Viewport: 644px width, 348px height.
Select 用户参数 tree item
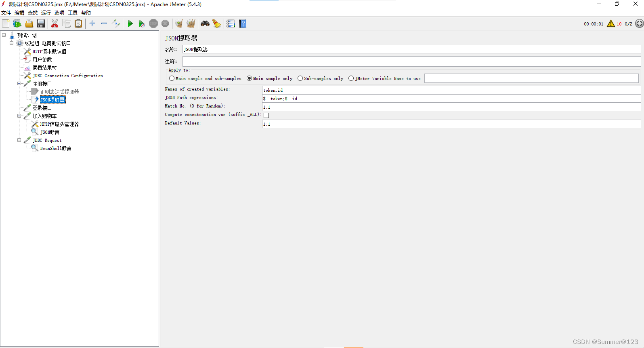(x=42, y=59)
